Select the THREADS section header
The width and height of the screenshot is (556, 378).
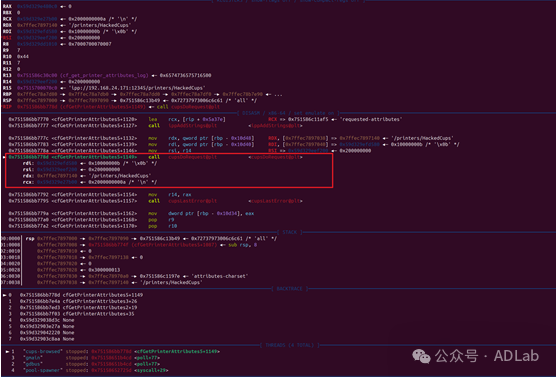[289, 345]
